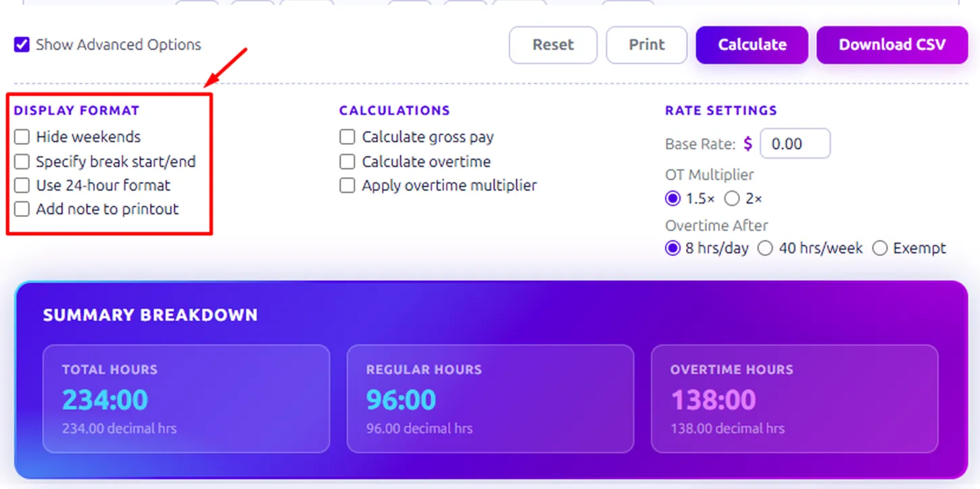Uncheck Show Advanced Options checkbox
Image resolution: width=980 pixels, height=489 pixels.
[22, 45]
